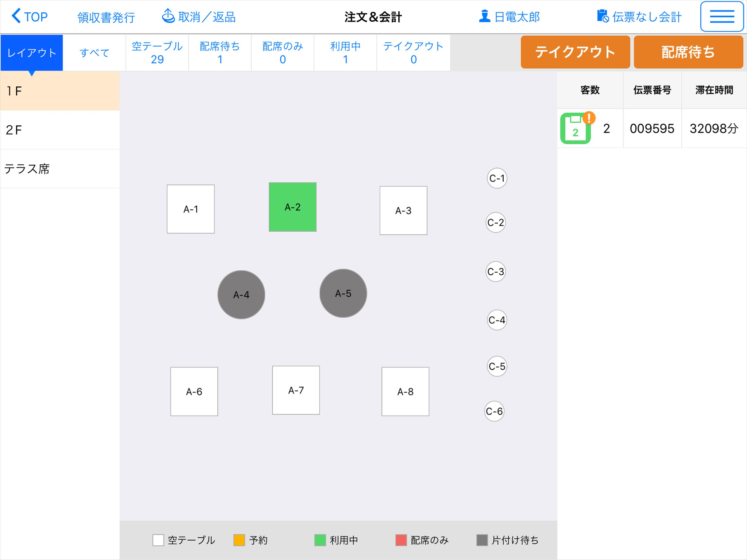Tap the occupied green table A-2

tap(293, 207)
